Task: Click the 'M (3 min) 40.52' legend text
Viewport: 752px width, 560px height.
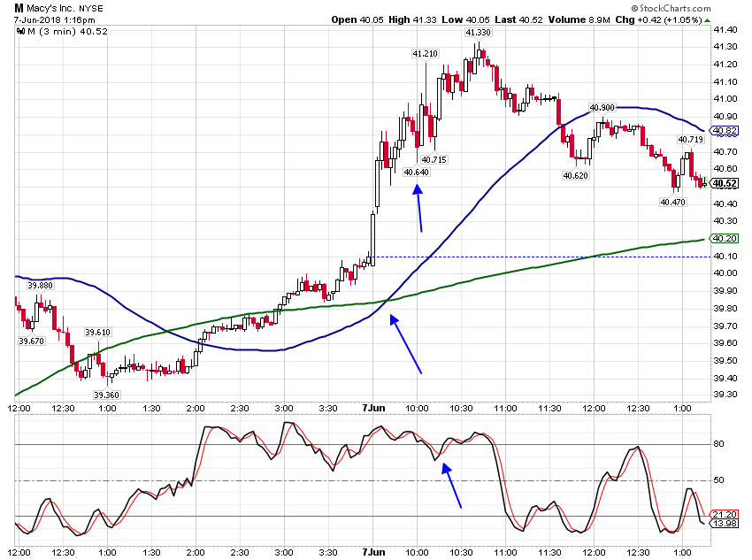Action: pyautogui.click(x=67, y=32)
